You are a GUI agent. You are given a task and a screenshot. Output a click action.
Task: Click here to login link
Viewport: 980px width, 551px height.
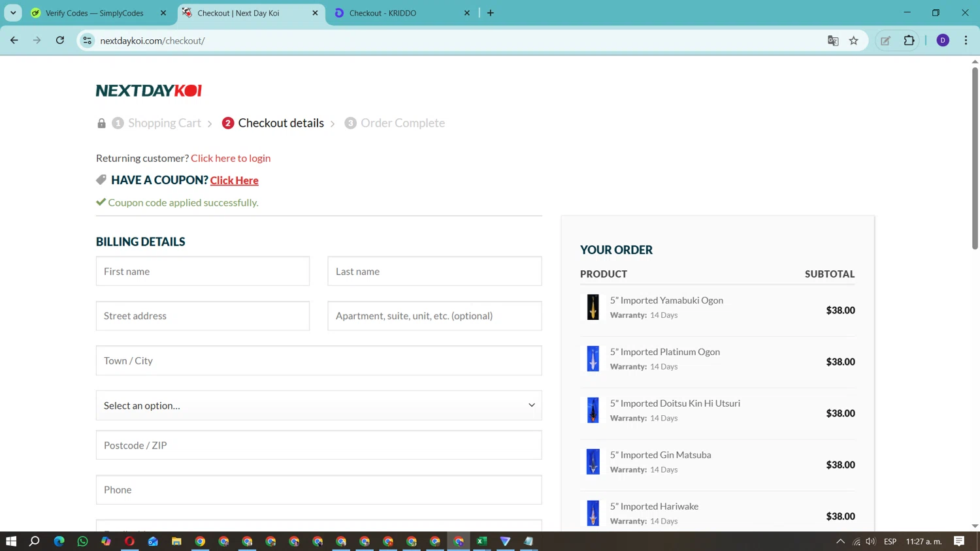click(x=231, y=158)
